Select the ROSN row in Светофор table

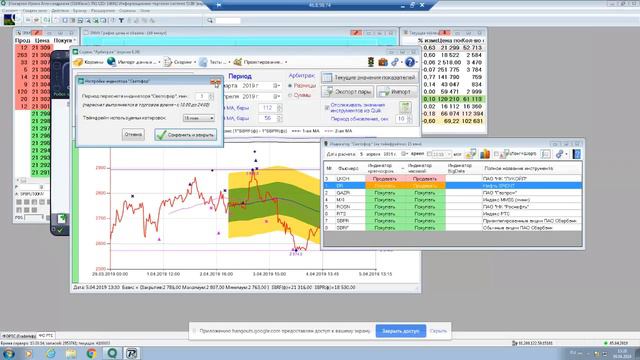point(453,207)
